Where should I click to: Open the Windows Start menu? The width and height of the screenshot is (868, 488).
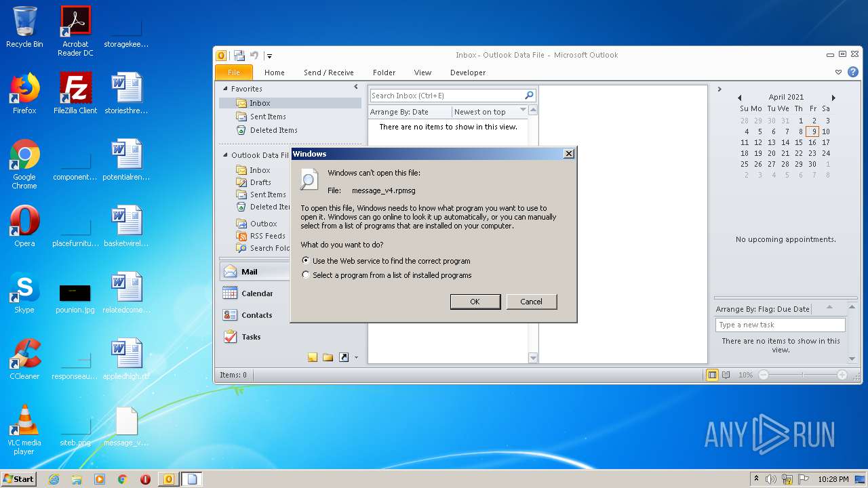click(x=19, y=479)
